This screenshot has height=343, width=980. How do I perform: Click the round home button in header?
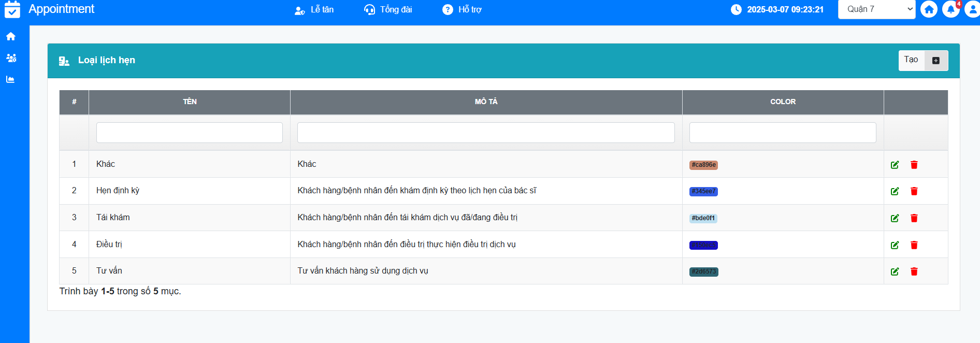[929, 9]
